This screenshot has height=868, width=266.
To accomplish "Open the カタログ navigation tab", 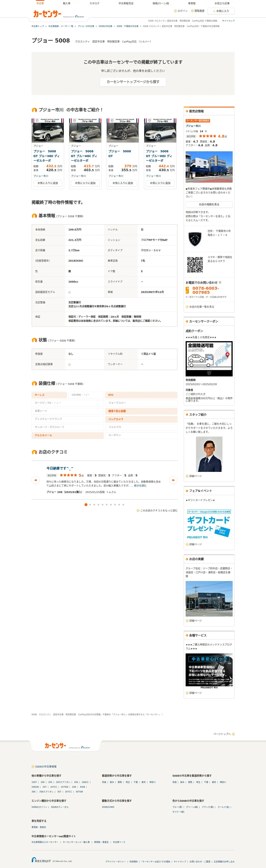I will pos(94,3).
